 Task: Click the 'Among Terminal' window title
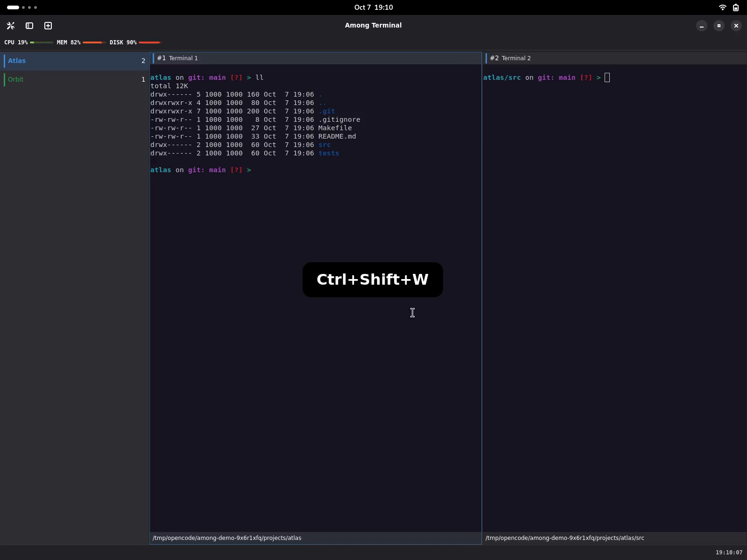pyautogui.click(x=373, y=25)
